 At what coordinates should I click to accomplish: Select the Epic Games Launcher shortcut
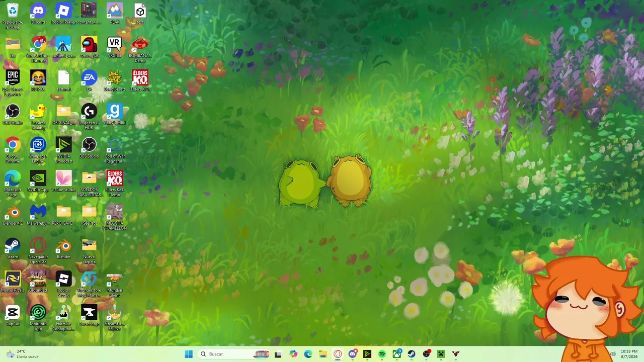pyautogui.click(x=13, y=83)
